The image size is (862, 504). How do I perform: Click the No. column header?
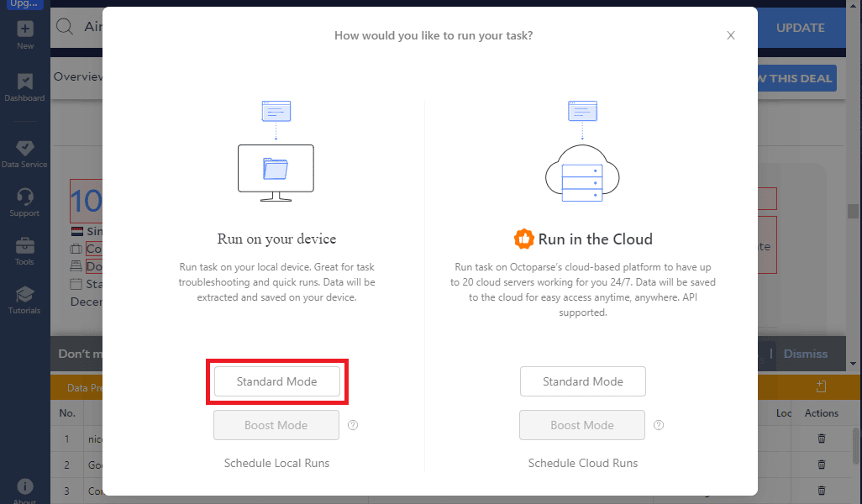tap(67, 412)
